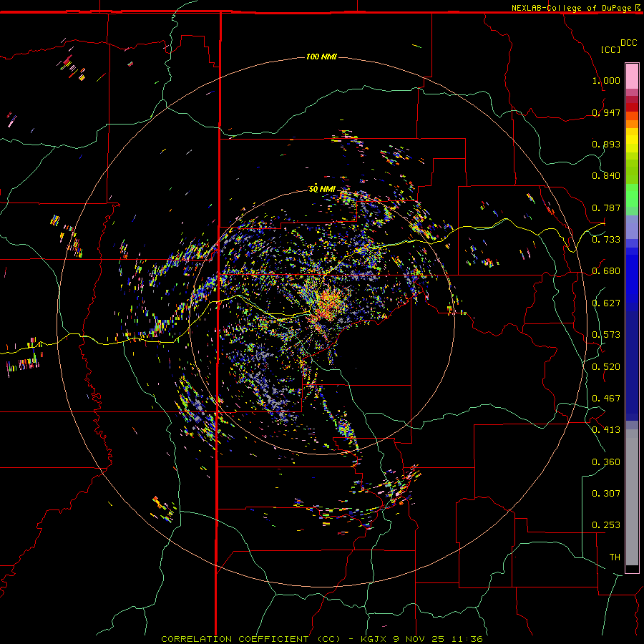Select the 0.573 scale value
Screen dimensions: 644x644
click(x=606, y=335)
